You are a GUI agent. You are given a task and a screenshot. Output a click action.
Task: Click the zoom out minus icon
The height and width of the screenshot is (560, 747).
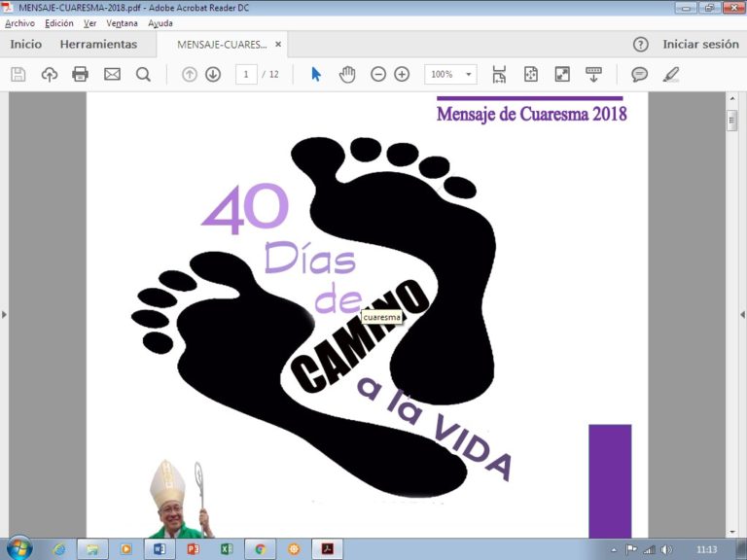pyautogui.click(x=378, y=75)
